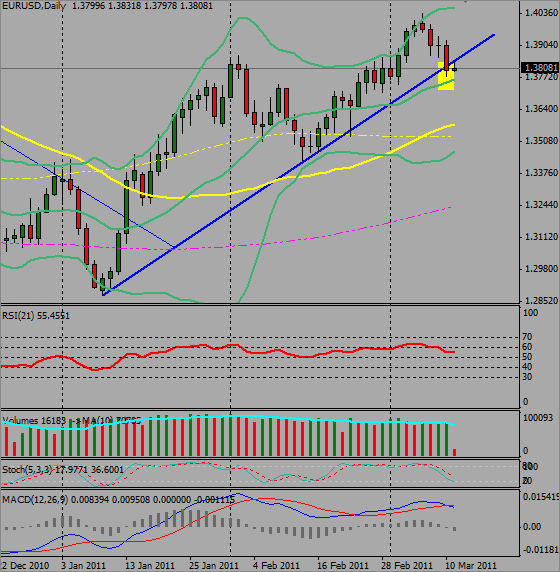Viewport: 560px width, 572px height.
Task: Click the 10 Mar 2011 date label
Action: click(471, 565)
